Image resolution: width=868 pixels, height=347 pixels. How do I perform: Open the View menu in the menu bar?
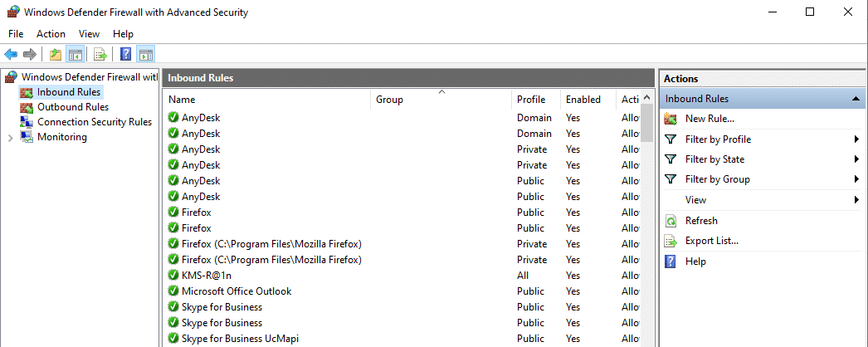point(89,34)
